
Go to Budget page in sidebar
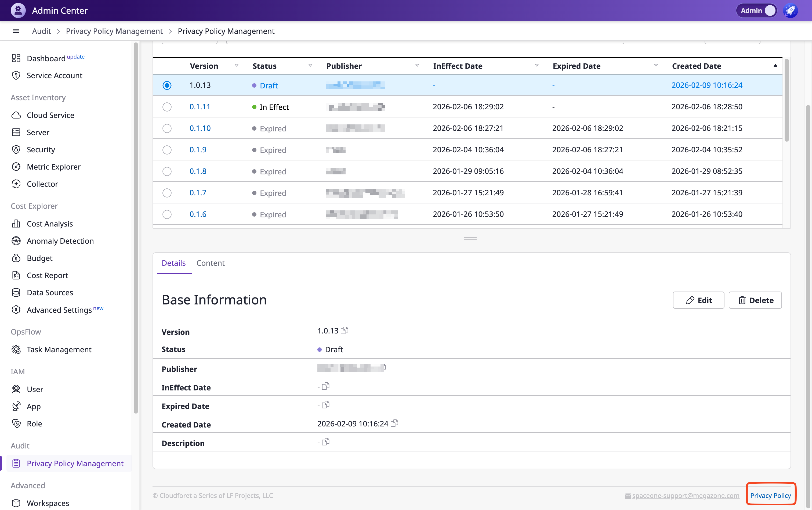coord(39,258)
